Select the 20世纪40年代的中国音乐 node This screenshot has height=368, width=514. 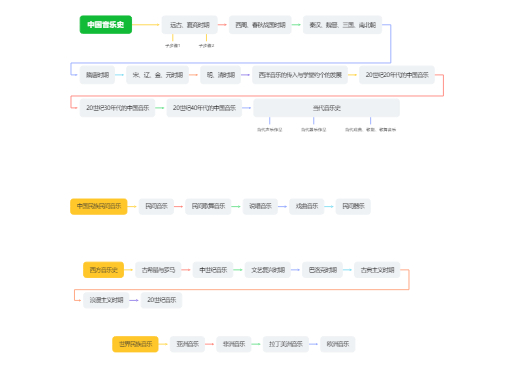pos(204,108)
